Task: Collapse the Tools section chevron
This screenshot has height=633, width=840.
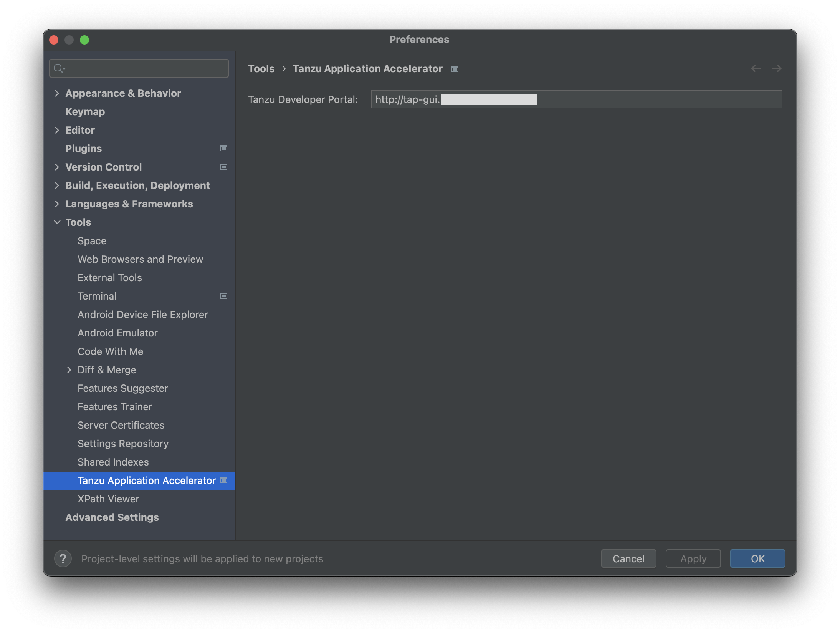Action: (57, 222)
